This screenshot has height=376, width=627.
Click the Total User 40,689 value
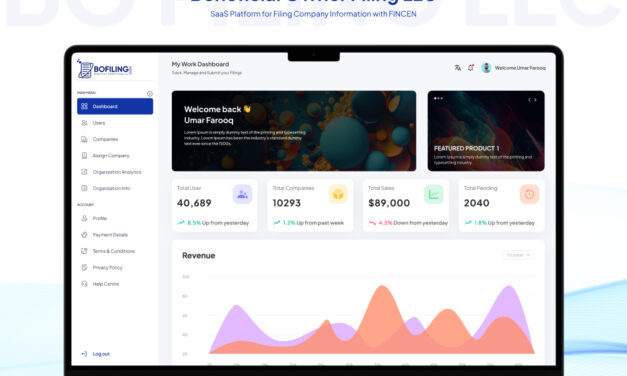pos(194,203)
